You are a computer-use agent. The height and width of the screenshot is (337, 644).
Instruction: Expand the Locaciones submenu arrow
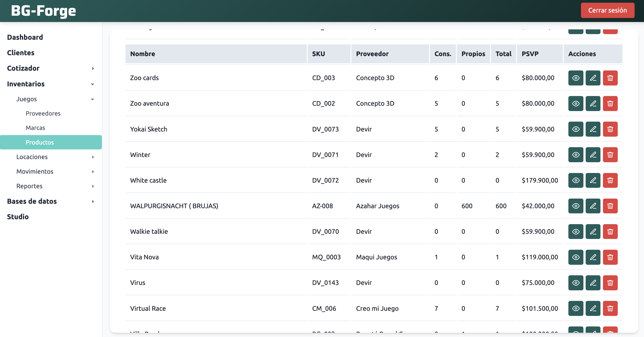click(x=93, y=157)
